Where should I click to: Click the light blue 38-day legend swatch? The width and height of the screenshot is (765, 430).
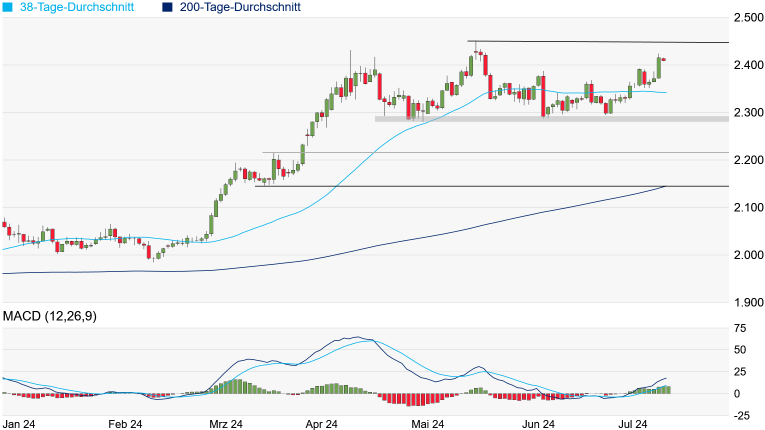(x=7, y=7)
